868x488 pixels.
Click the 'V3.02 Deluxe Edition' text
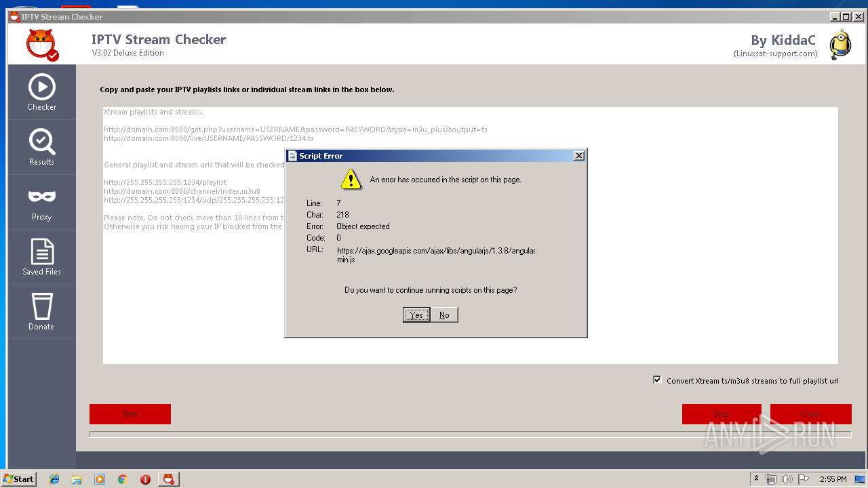coord(128,53)
